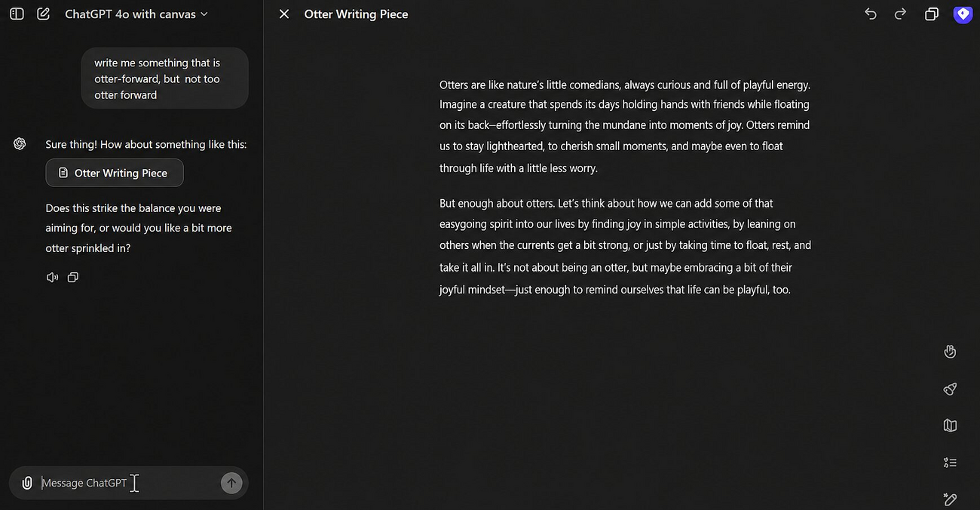Click the purple shield extension icon
Screen dimensions: 980x510
tap(963, 14)
